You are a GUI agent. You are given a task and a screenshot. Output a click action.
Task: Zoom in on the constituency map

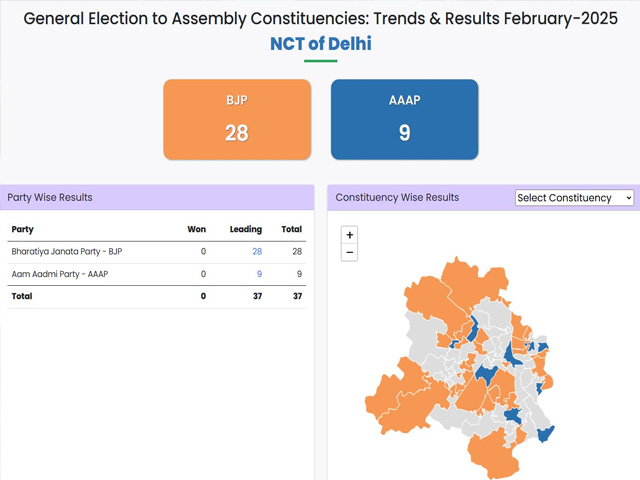click(350, 235)
